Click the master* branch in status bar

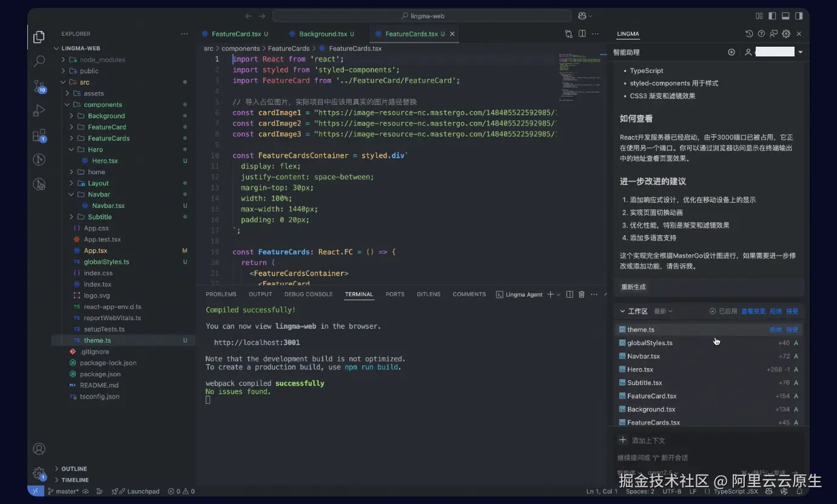pyautogui.click(x=63, y=491)
